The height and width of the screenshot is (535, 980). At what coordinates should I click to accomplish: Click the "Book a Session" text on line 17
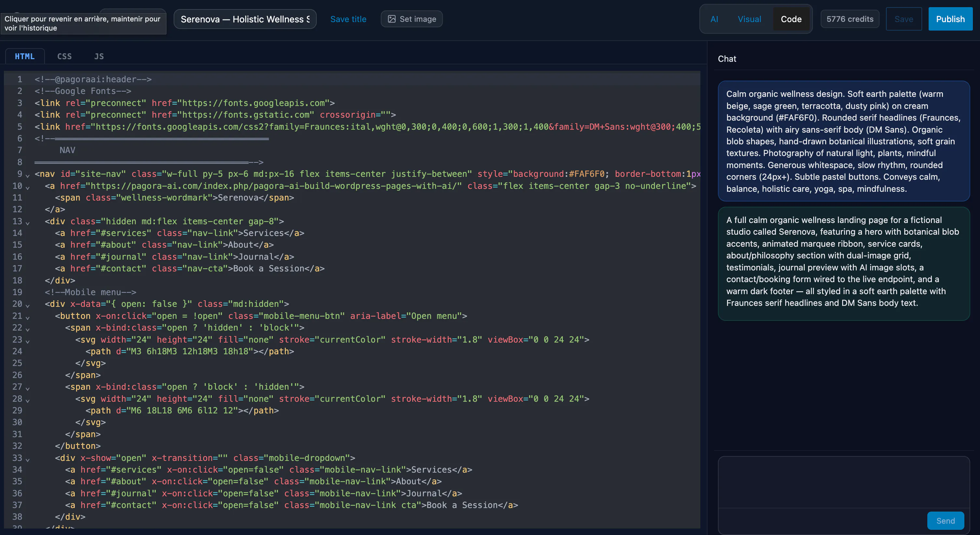coord(269,268)
